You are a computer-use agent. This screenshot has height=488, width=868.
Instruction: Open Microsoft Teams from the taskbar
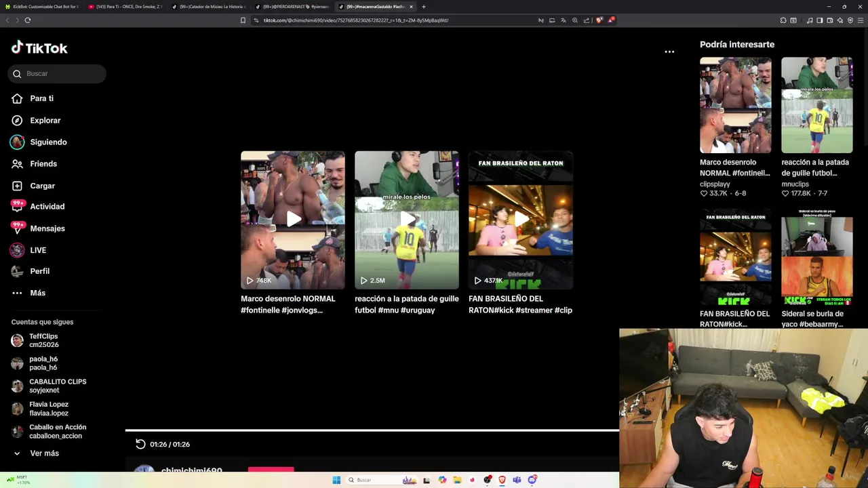click(x=517, y=480)
